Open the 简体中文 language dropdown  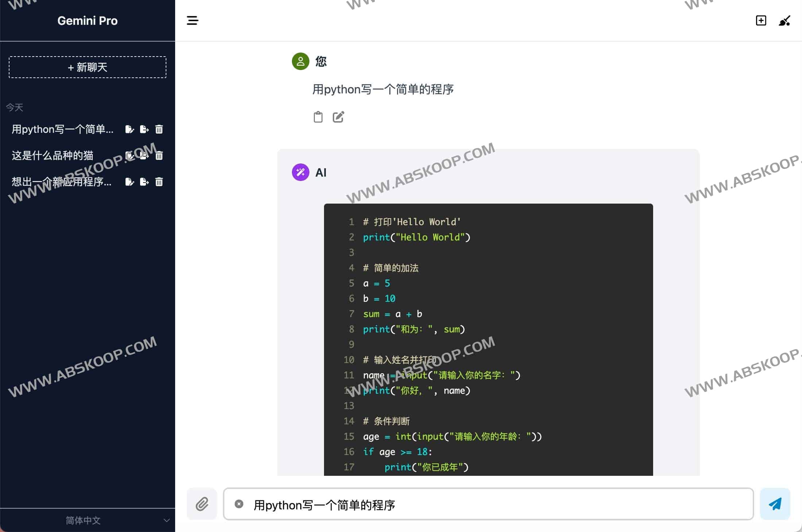click(x=88, y=520)
